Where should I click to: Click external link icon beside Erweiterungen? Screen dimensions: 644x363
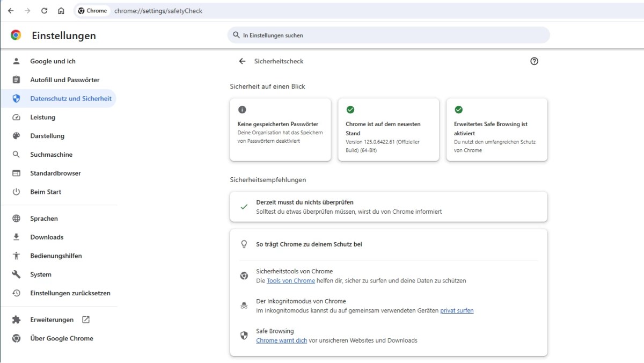86,320
